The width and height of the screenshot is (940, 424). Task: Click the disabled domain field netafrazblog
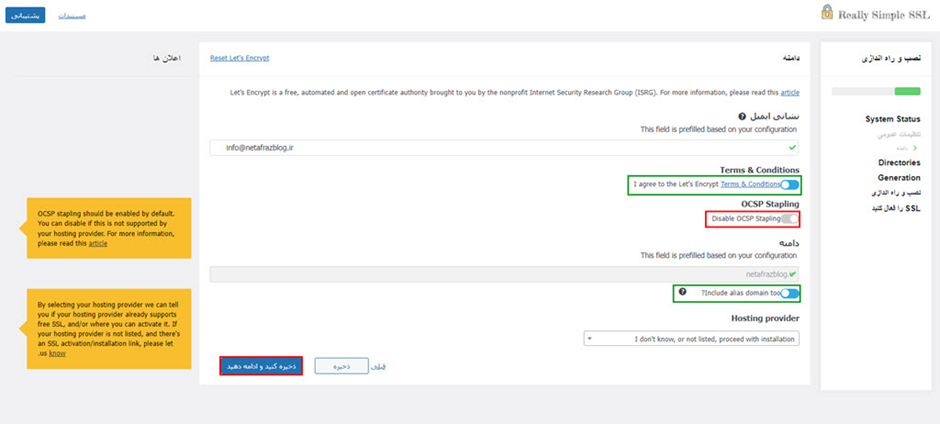[504, 274]
